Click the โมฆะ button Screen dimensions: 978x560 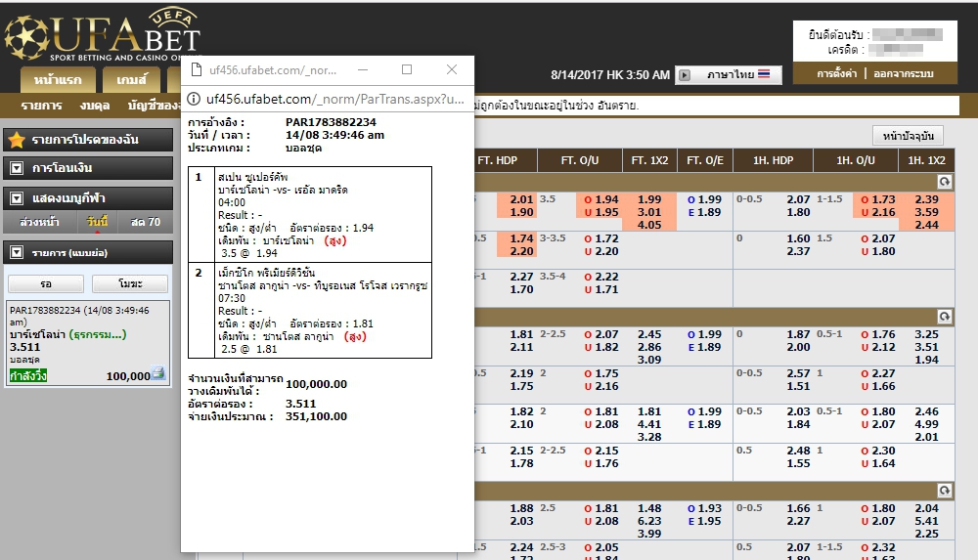click(x=130, y=283)
